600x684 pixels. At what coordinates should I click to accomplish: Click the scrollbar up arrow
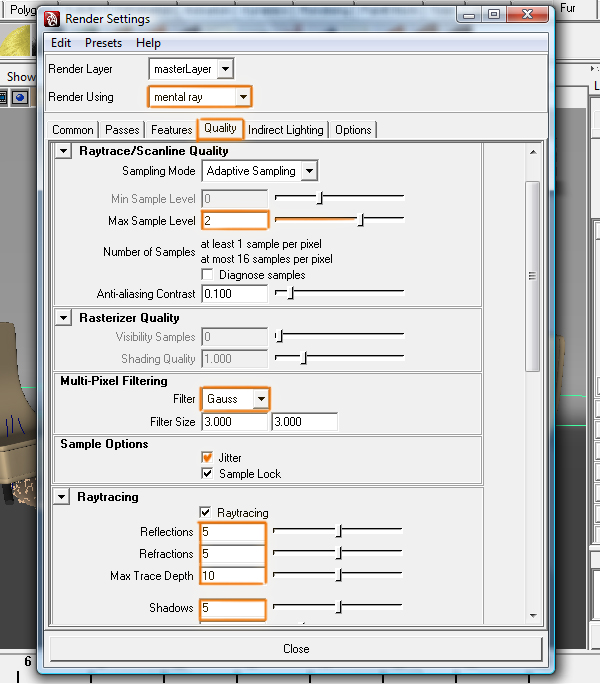click(533, 152)
